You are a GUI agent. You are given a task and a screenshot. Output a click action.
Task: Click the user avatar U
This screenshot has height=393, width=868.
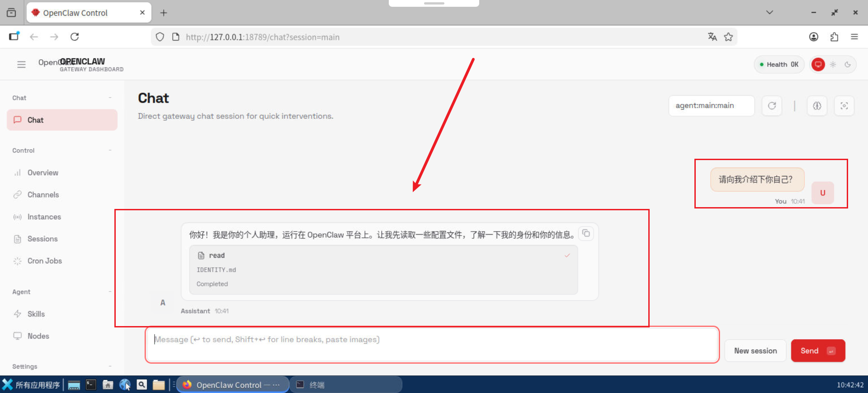(823, 193)
